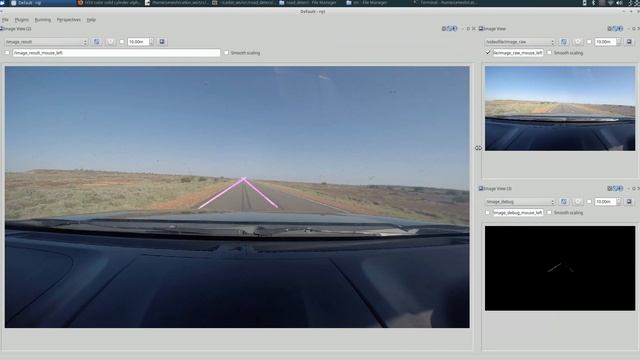
Task: Switch to road_detect - File Manager window
Action: (x=309, y=3)
